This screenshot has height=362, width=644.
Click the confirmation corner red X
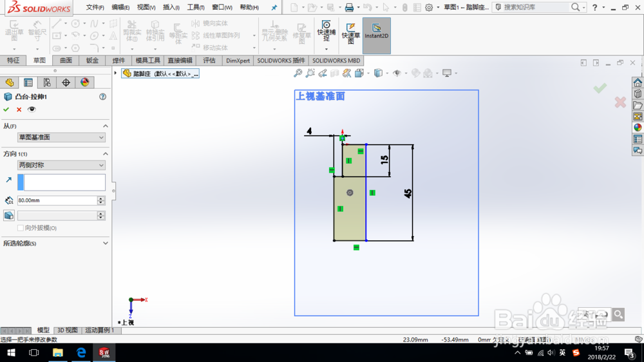coord(620,102)
